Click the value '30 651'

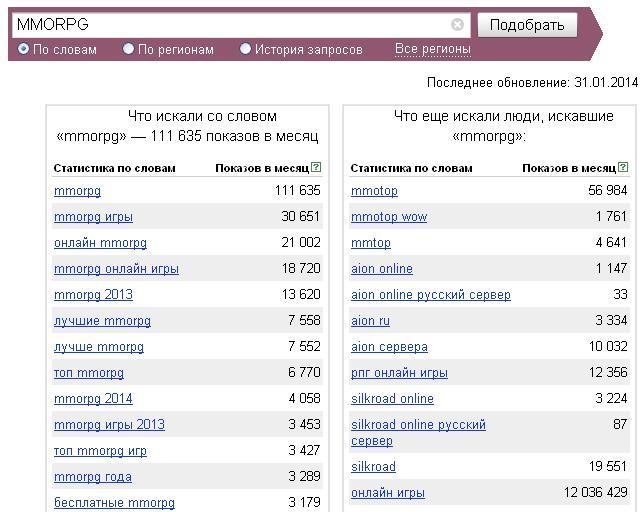pos(301,216)
